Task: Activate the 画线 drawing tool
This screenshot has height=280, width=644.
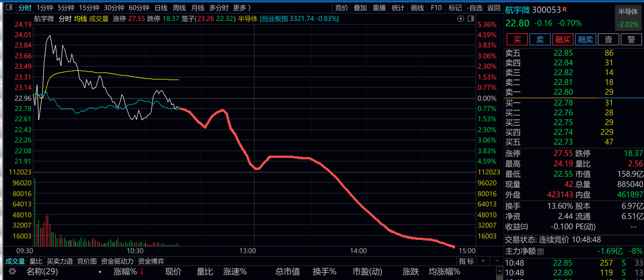Action: 417,8
